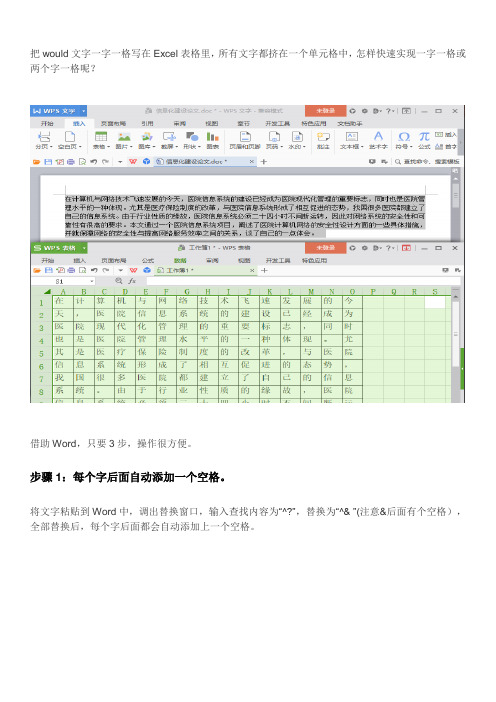Click the magnifier icon beside fx
The image size is (496, 702).
pos(119,281)
